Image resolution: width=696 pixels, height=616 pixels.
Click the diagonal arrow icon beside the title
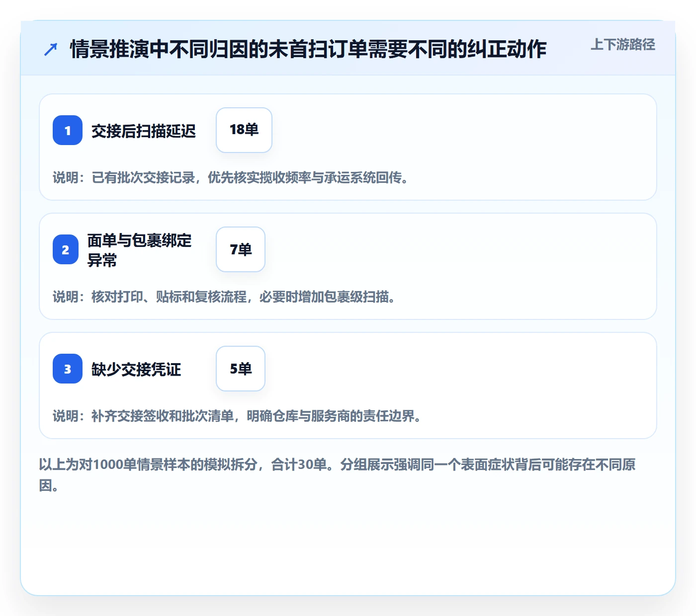(51, 49)
